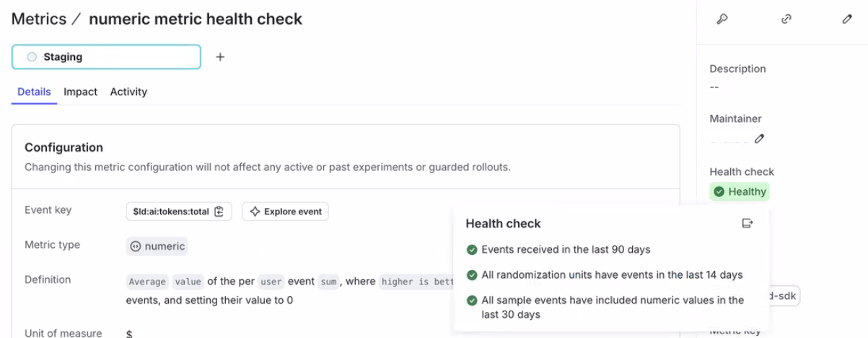Screen dimensions: 868x338
Task: Click the $ld:ai:tokens:total event key chip
Action: pyautogui.click(x=171, y=212)
